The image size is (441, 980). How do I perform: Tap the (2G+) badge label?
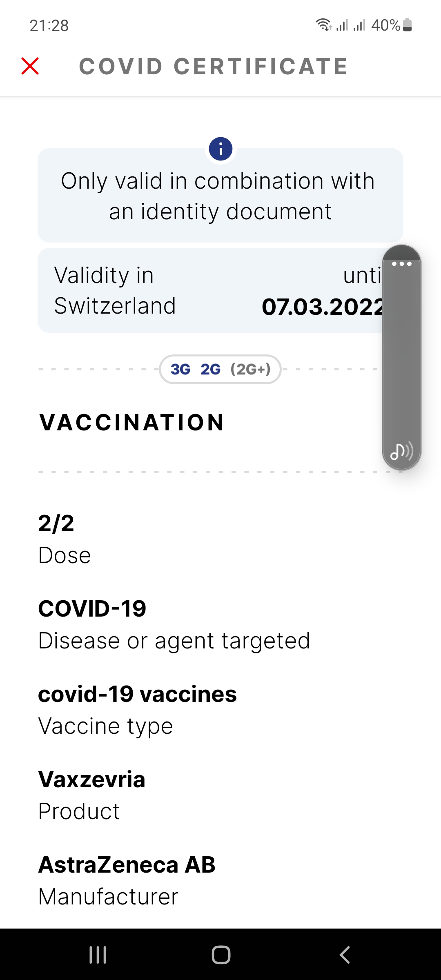tap(250, 370)
